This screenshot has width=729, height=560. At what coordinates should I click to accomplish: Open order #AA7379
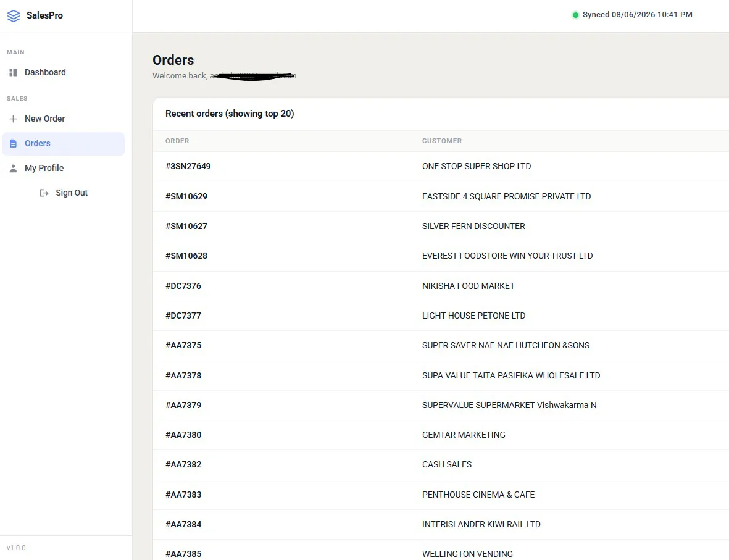(x=183, y=406)
